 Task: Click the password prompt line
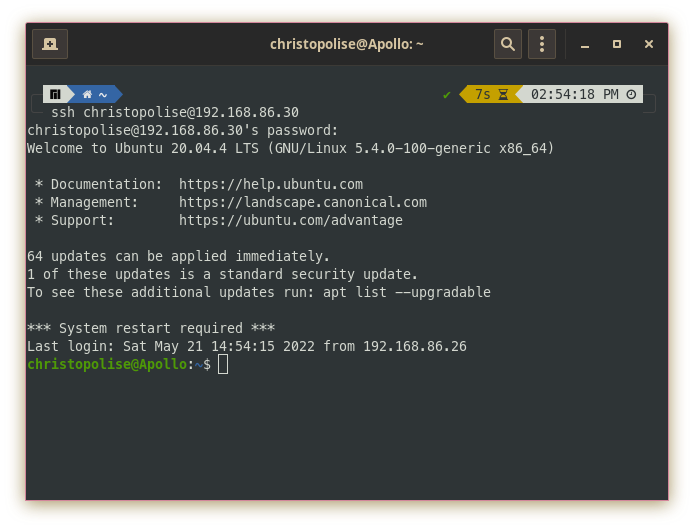tap(182, 130)
